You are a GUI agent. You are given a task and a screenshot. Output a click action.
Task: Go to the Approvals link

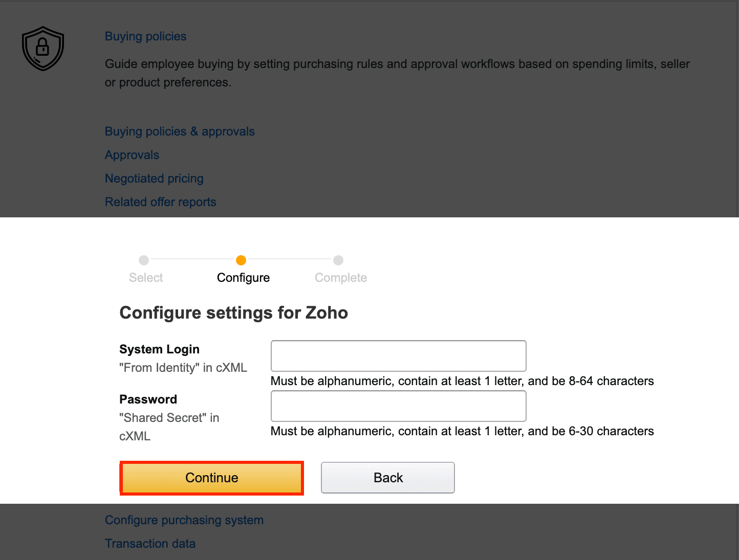coord(132,155)
